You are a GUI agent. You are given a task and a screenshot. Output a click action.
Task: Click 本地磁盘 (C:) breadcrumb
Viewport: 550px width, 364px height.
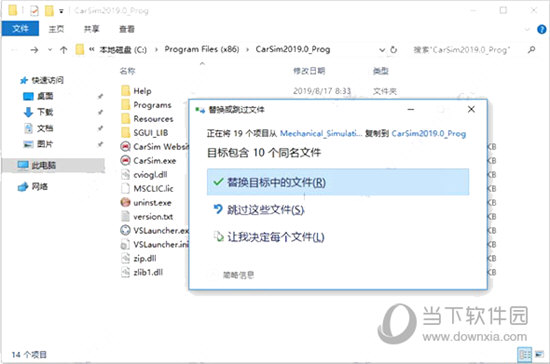point(123,50)
